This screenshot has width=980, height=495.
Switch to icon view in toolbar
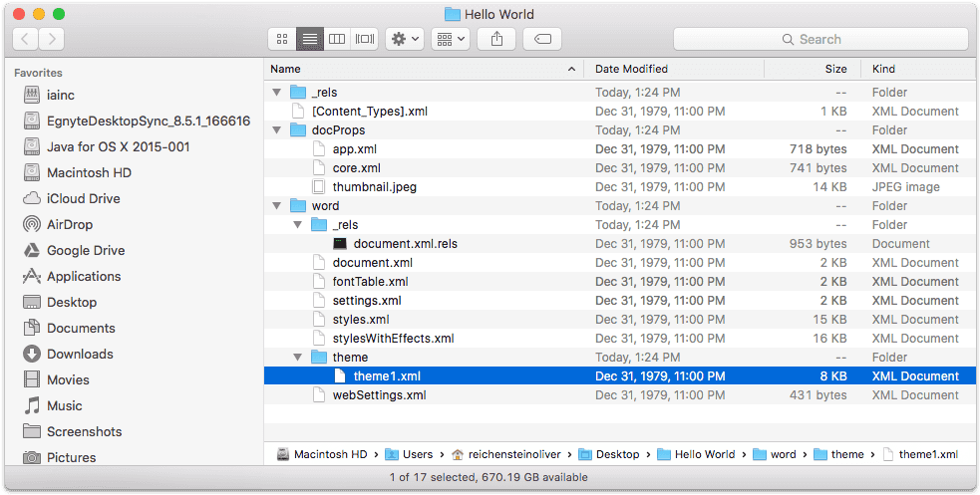282,39
